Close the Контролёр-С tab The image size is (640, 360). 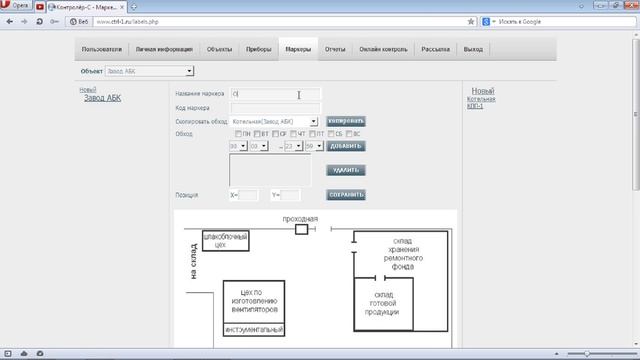[x=122, y=7]
